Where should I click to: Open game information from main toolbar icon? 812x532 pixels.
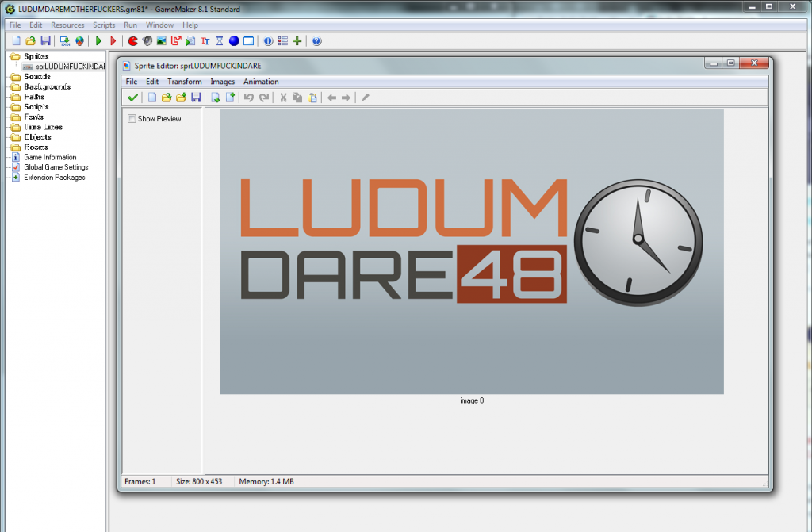pyautogui.click(x=268, y=41)
